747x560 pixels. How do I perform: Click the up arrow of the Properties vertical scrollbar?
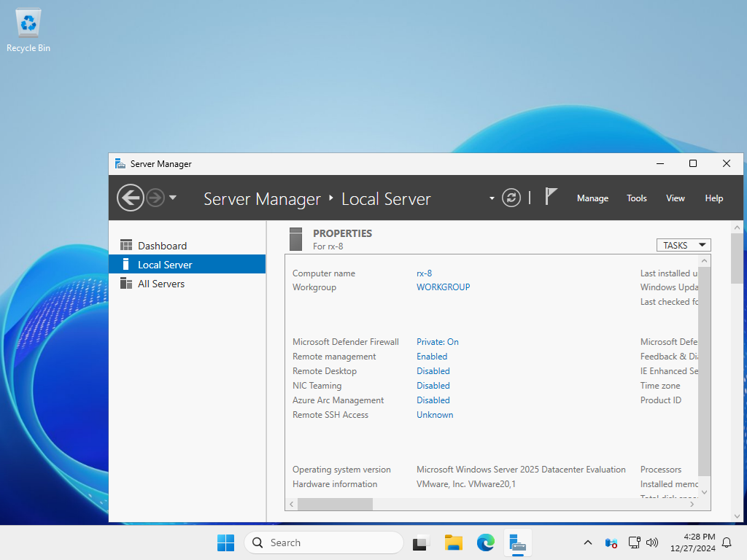(x=704, y=261)
